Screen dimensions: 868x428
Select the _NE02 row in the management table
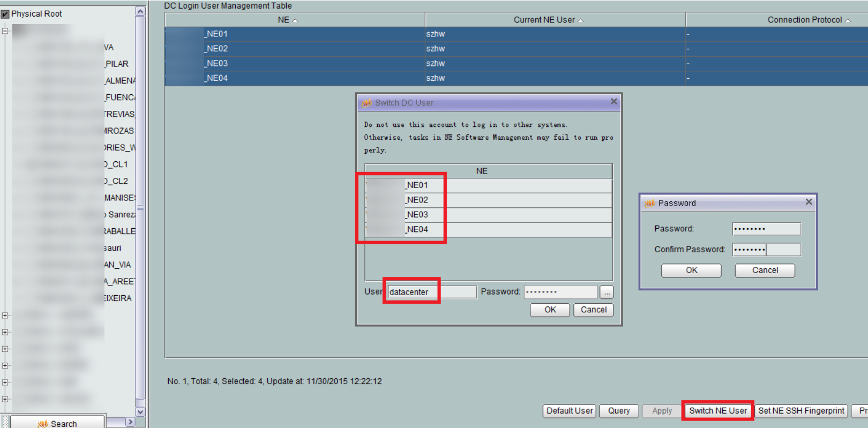click(x=517, y=49)
